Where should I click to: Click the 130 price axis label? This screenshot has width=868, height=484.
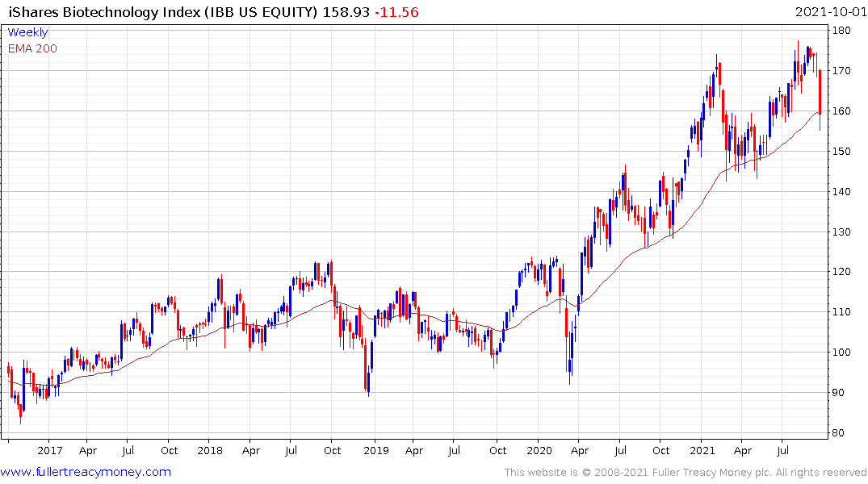pyautogui.click(x=841, y=232)
